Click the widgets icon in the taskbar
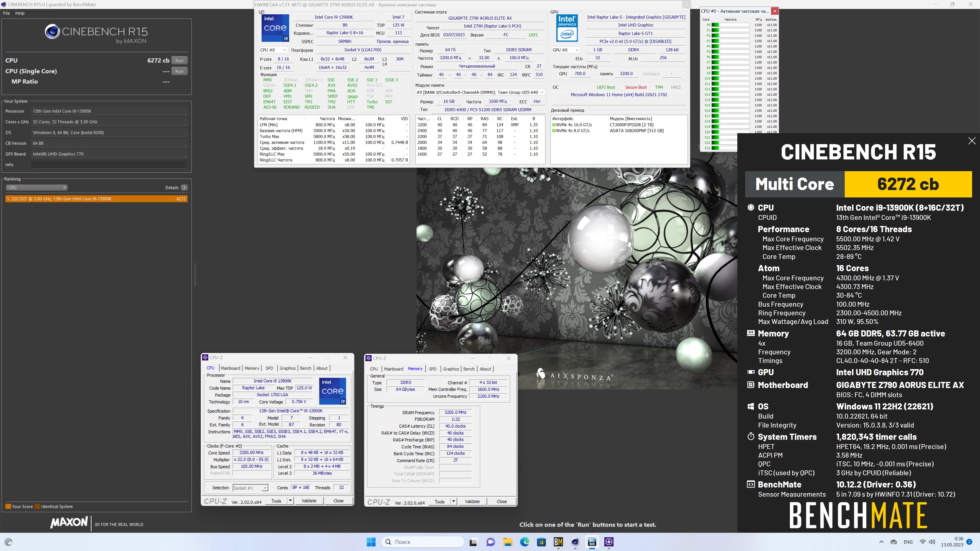The height and width of the screenshot is (551, 980). point(8,542)
